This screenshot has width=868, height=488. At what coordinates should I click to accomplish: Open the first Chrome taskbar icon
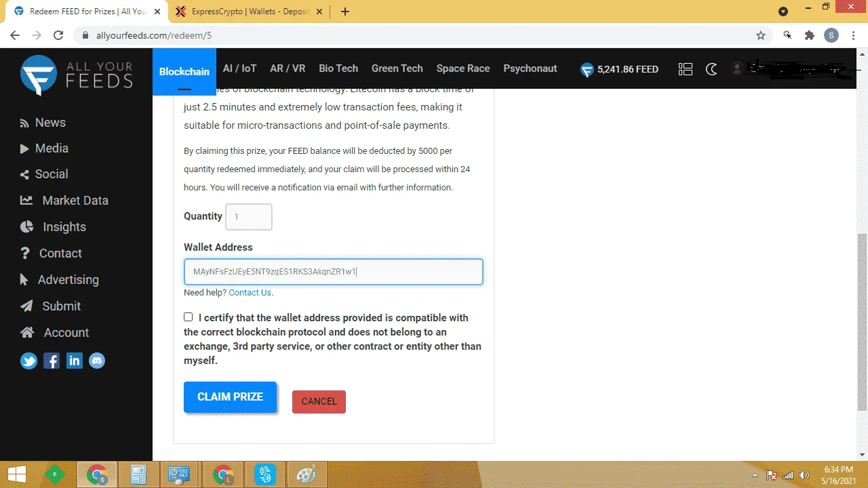[97, 474]
